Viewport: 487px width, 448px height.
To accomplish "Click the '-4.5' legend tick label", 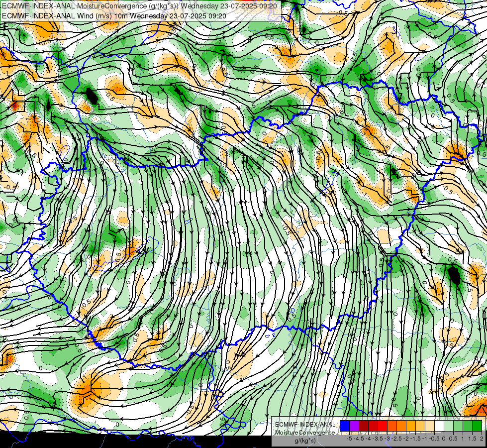I will (359, 439).
